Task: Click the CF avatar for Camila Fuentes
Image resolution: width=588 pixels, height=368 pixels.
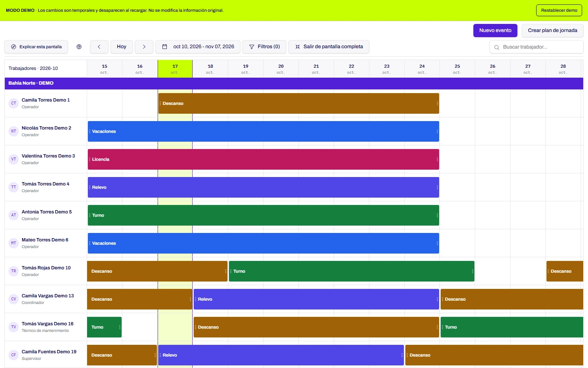Action: [14, 355]
